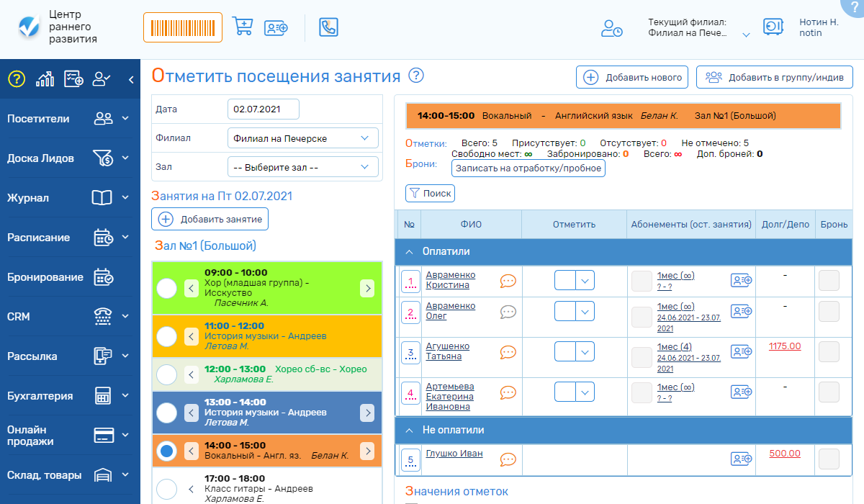Click the yellow help question icon

[17, 79]
